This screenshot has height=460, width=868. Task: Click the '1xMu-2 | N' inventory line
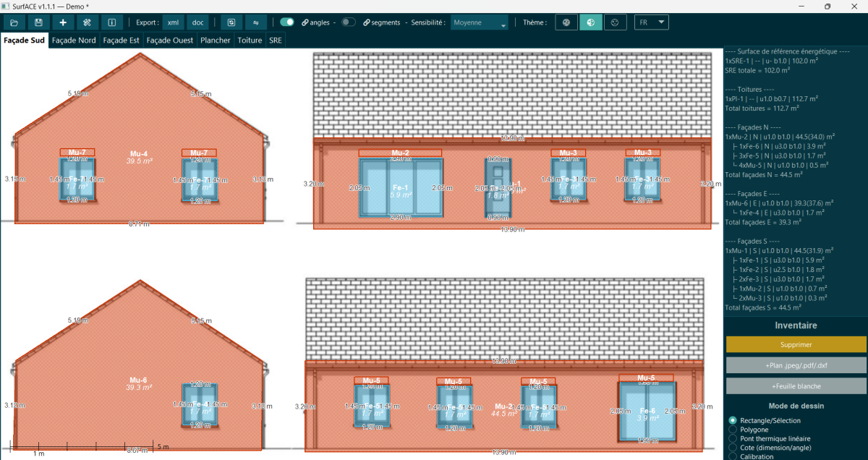pos(779,136)
